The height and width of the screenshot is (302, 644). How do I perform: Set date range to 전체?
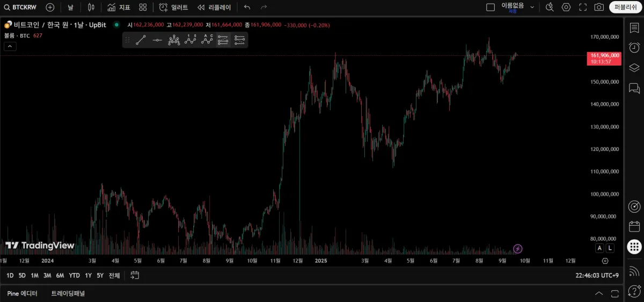[x=114, y=276]
